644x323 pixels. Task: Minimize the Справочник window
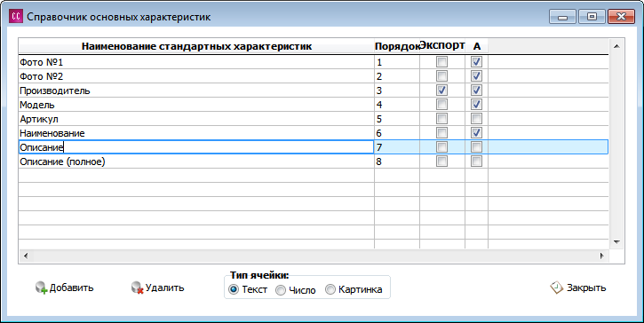coord(562,17)
